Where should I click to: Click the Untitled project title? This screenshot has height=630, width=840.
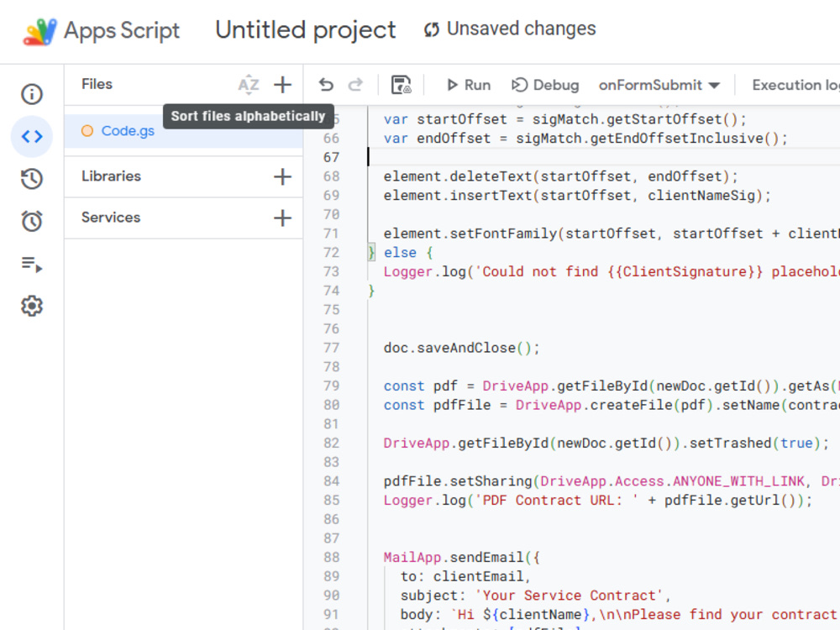tap(306, 30)
